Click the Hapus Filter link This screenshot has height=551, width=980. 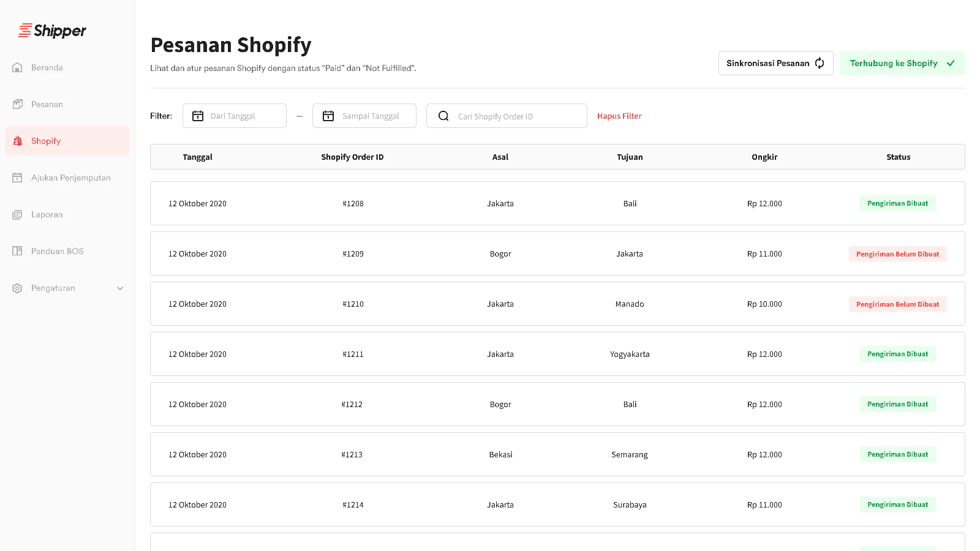619,116
